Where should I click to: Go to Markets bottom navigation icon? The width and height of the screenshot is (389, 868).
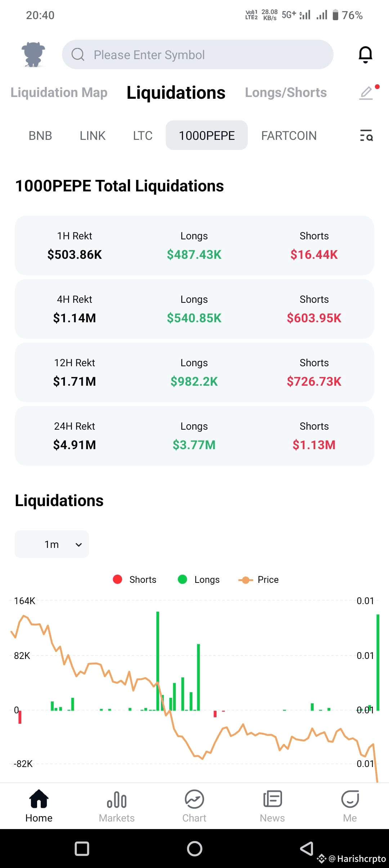tap(117, 800)
